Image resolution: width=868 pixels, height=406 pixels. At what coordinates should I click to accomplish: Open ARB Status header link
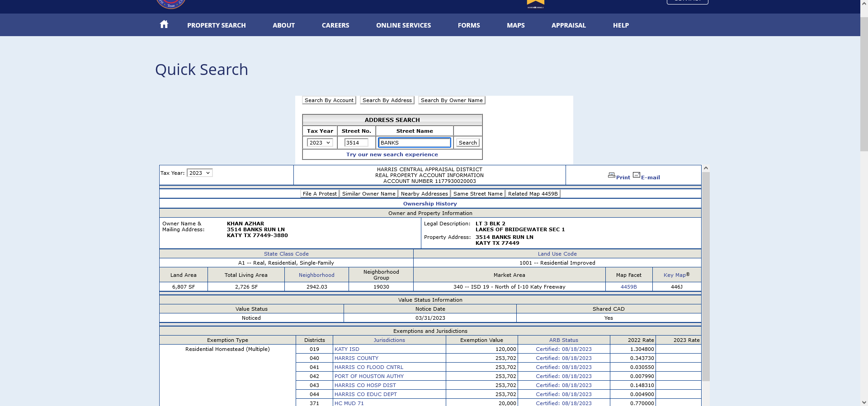click(x=563, y=340)
